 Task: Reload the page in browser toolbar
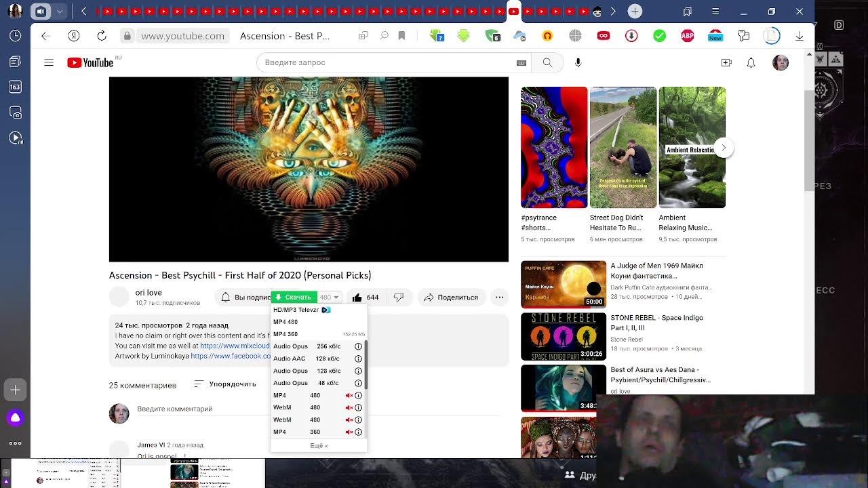(102, 36)
